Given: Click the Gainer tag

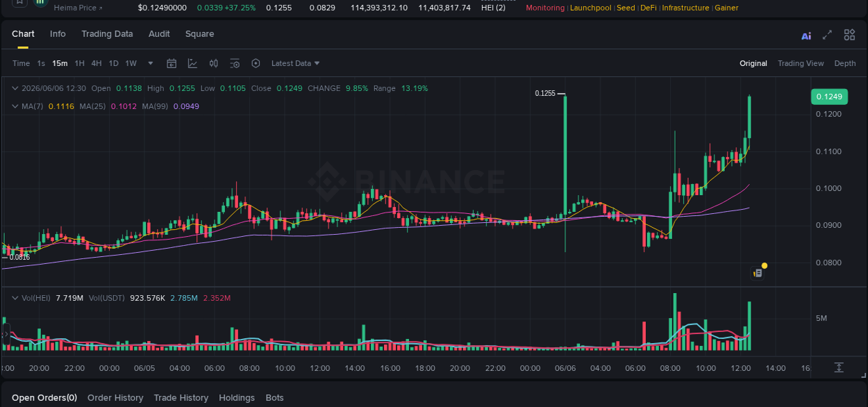Looking at the screenshot, I should [726, 8].
